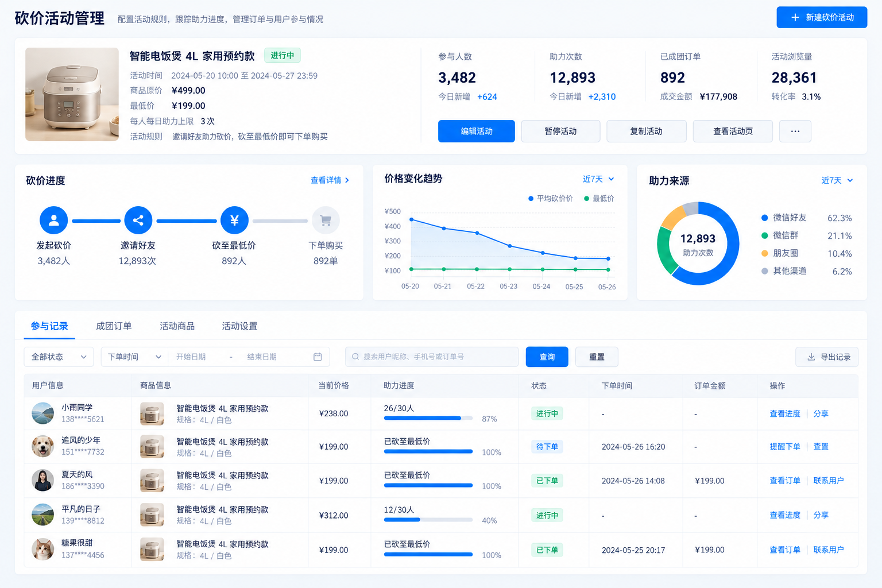Viewport: 882px width, 588px height.
Task: Toggle 朋友圈 in donut legend
Action: 780,253
